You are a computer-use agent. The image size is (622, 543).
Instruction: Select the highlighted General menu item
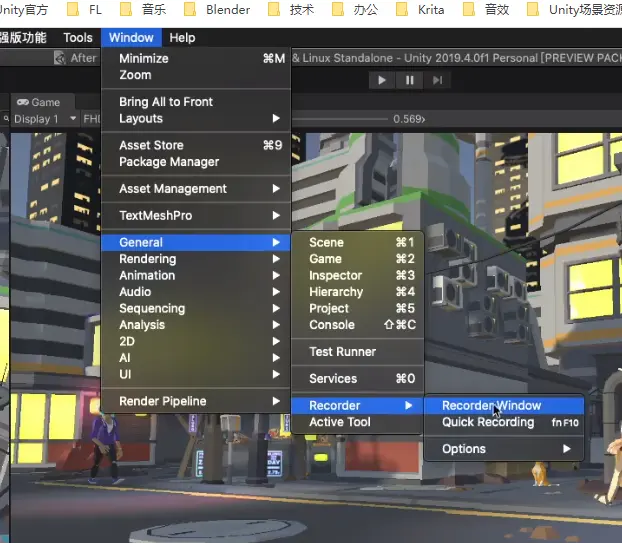pyautogui.click(x=196, y=242)
